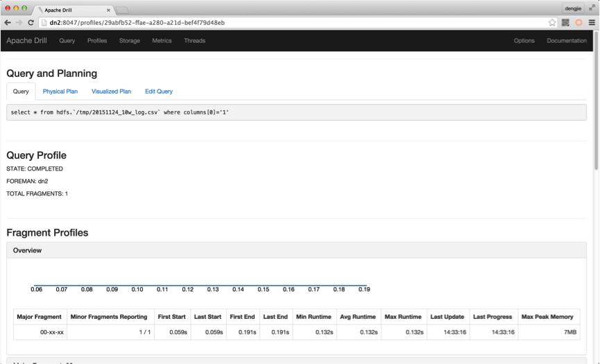
Task: Click the Max Runtime column header
Action: pyautogui.click(x=403, y=317)
